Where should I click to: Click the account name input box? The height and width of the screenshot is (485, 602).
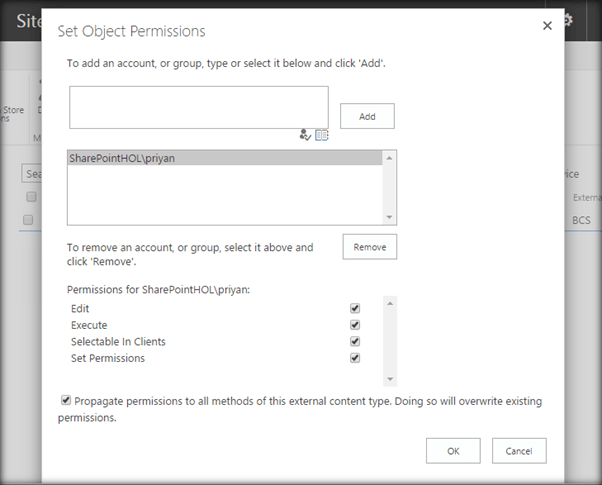point(198,107)
